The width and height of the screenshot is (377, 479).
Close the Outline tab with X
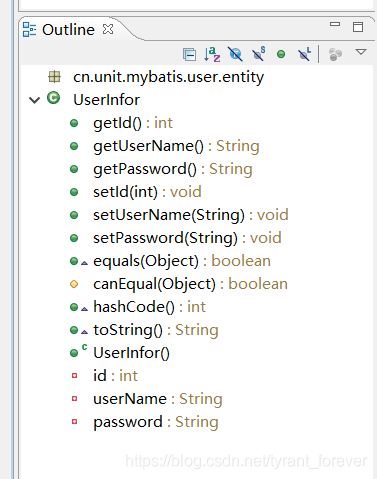108,29
